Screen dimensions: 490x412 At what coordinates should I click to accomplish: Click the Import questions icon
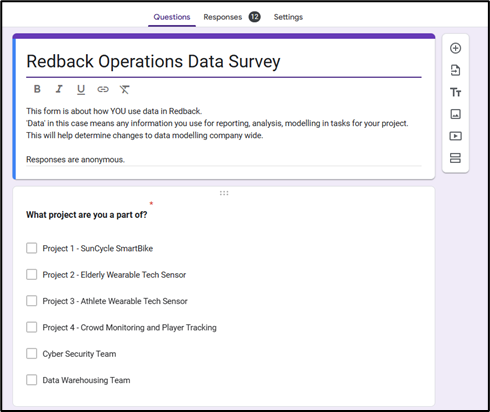[455, 70]
